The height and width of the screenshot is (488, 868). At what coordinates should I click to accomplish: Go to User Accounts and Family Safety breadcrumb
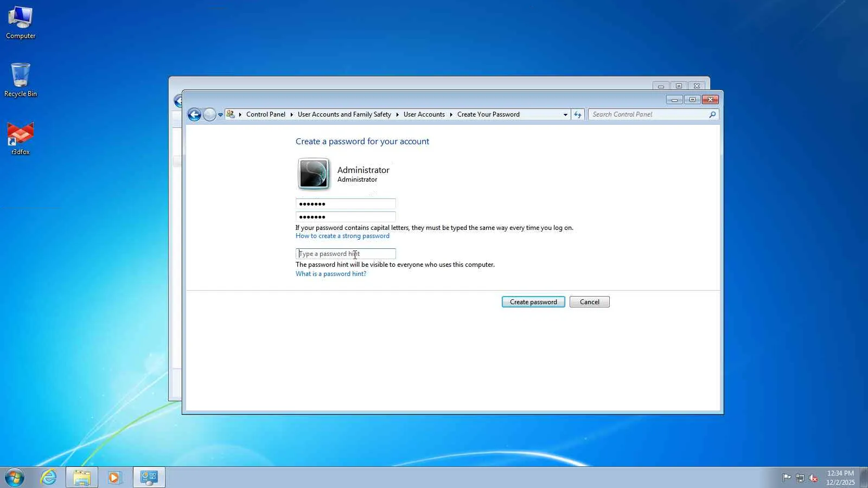tap(344, 114)
